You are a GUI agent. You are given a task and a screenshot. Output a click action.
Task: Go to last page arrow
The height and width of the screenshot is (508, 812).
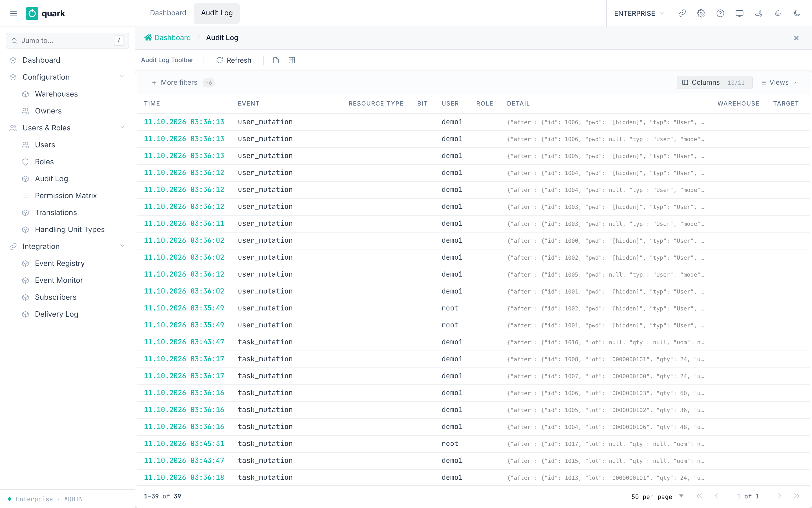click(796, 496)
